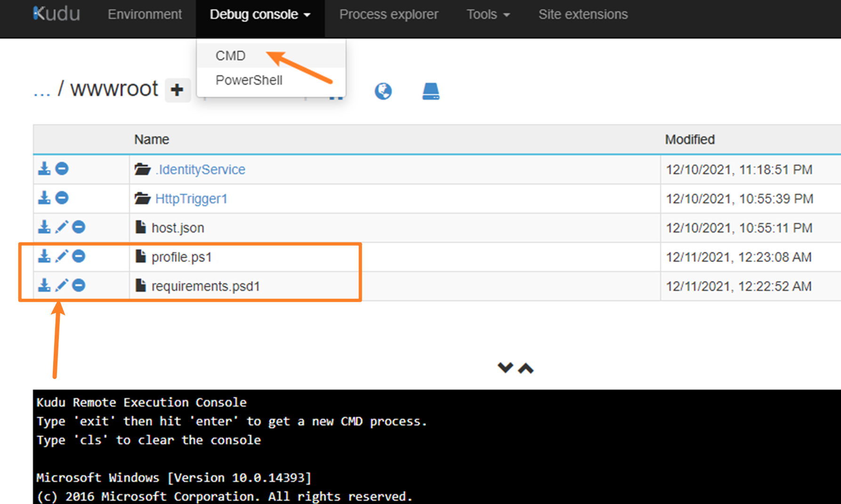Delete the requirements.psd1 file
Screen dimensions: 841x504
pyautogui.click(x=79, y=285)
